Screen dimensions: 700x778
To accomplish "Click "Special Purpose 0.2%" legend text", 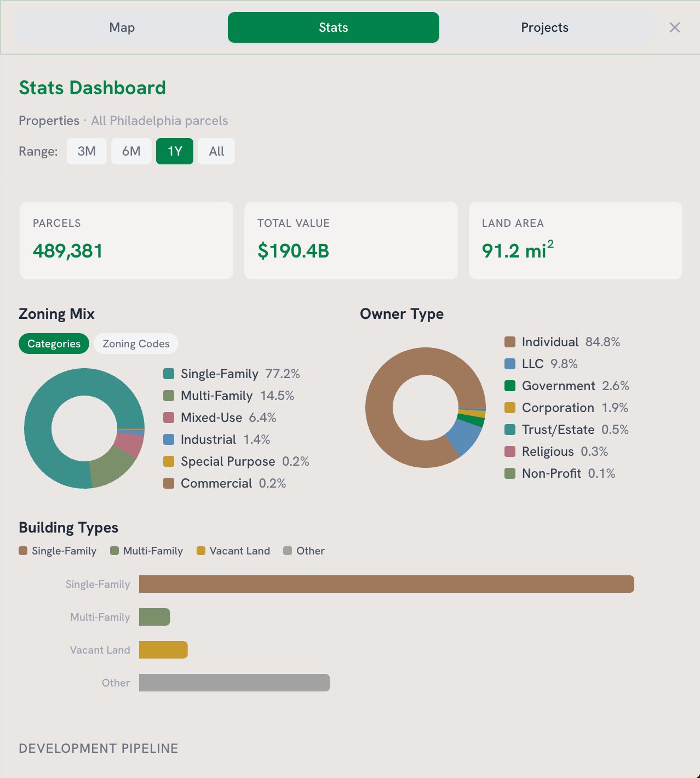I will coord(245,461).
